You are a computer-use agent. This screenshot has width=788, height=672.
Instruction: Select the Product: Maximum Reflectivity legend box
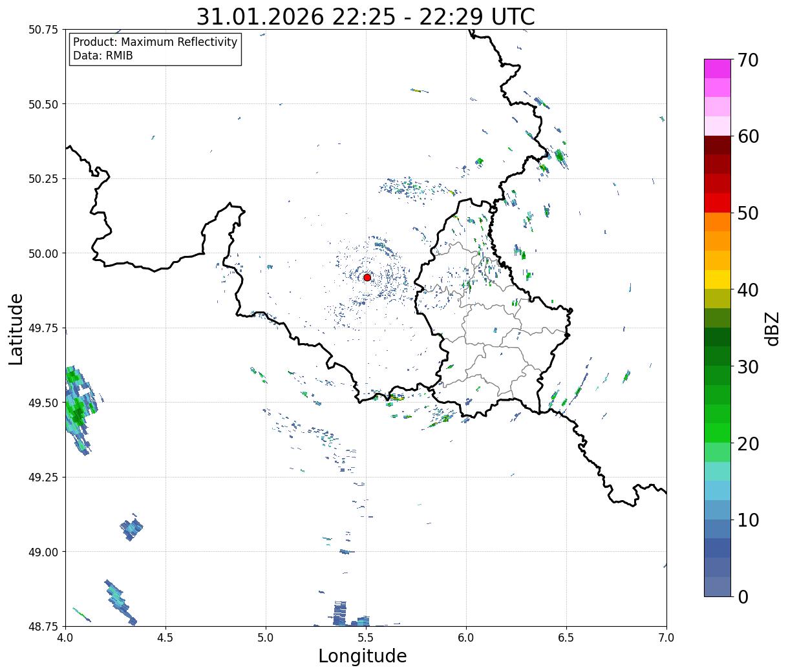[x=155, y=49]
